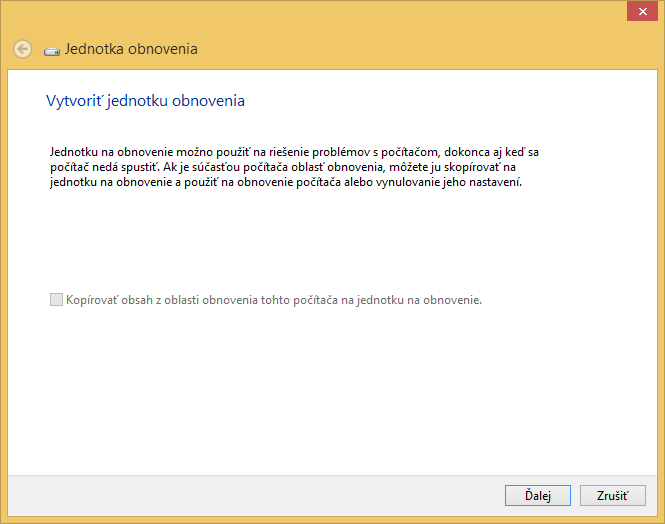Click the last description line mentioning vynulovanie
This screenshot has height=524, width=665.
click(285, 183)
